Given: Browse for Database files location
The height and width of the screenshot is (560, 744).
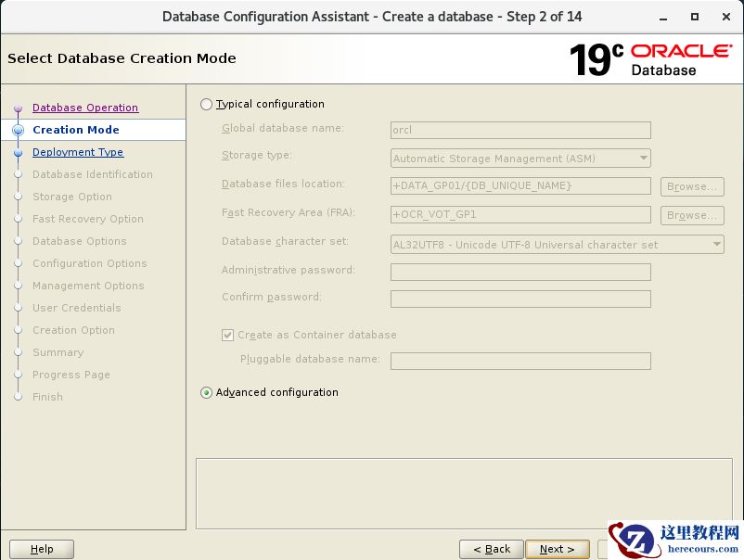Looking at the screenshot, I should pyautogui.click(x=692, y=186).
